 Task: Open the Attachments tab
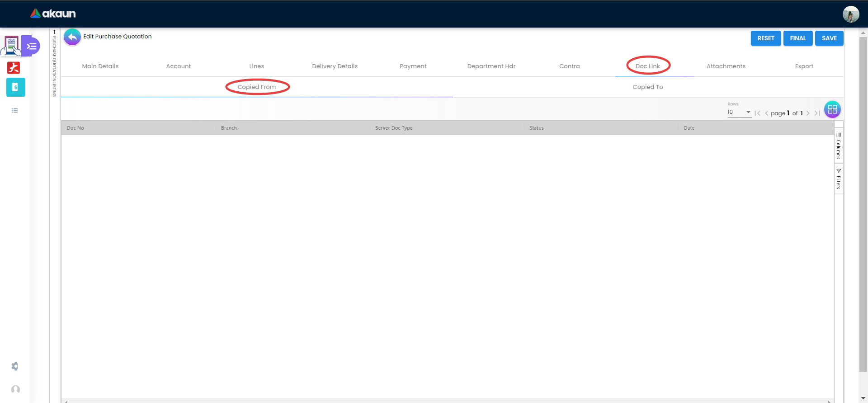pos(726,66)
